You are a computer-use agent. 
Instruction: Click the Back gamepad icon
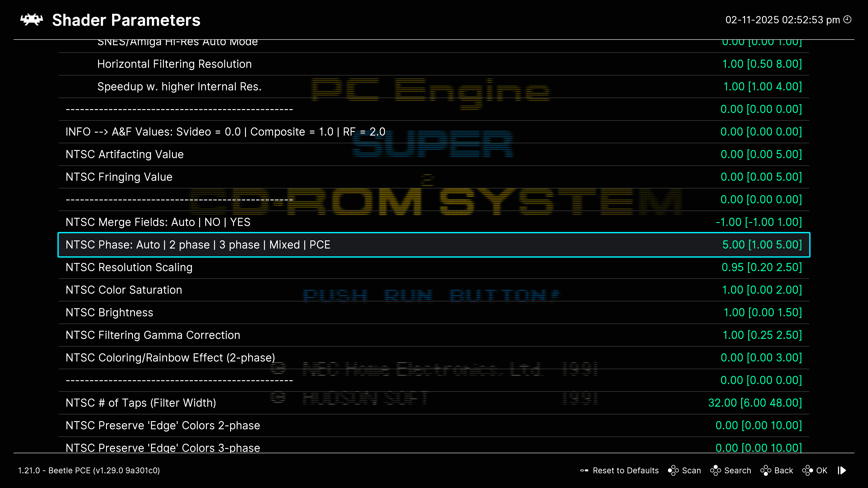766,470
